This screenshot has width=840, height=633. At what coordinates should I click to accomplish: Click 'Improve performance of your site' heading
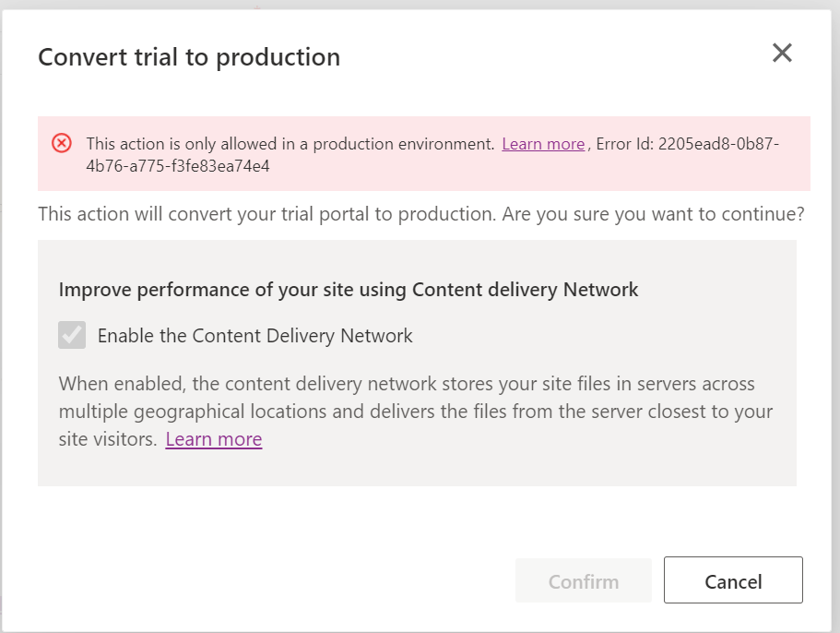(x=349, y=290)
